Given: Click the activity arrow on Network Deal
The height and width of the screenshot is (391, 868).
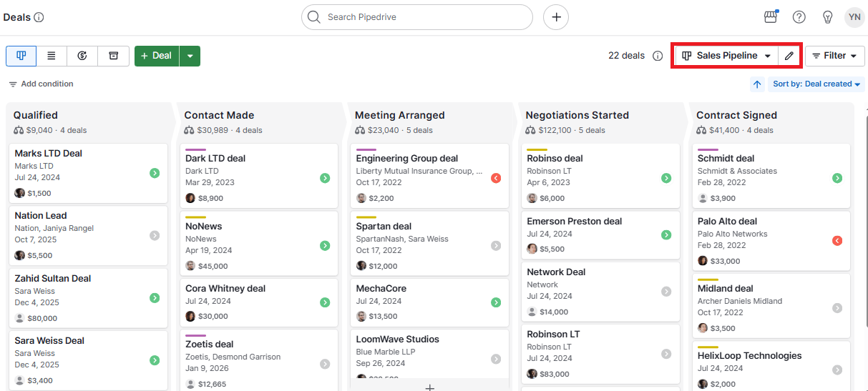Looking at the screenshot, I should [666, 291].
